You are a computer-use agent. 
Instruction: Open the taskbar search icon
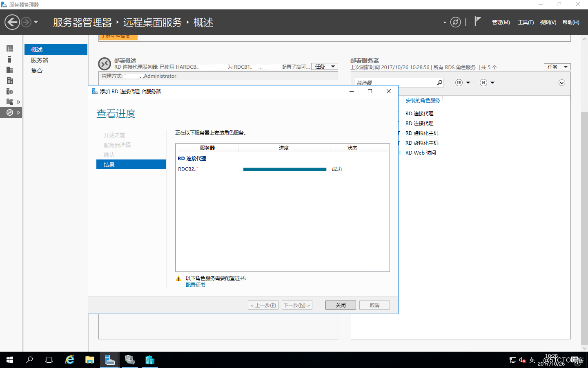pyautogui.click(x=29, y=360)
